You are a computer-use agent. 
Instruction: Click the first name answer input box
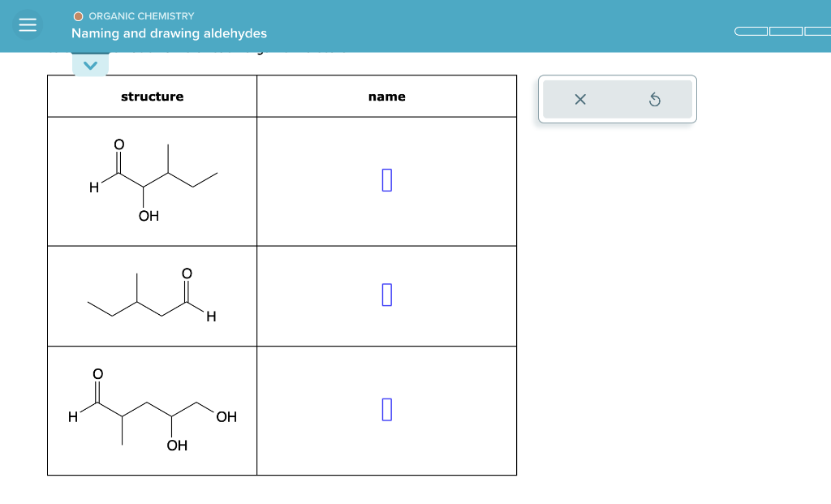tap(386, 179)
